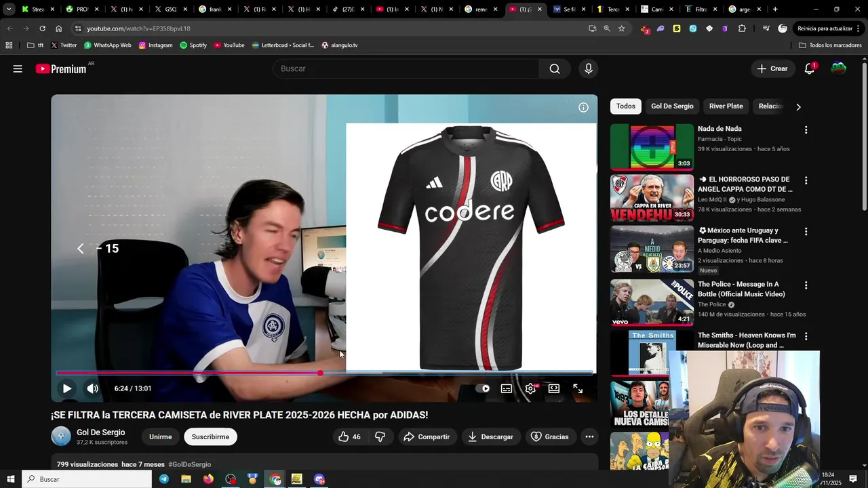The image size is (868, 488).
Task: Show video info card icon
Action: click(583, 107)
